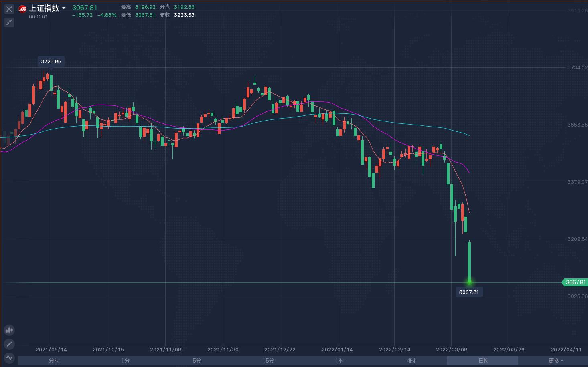Close the chart with the X button
The image size is (588, 367).
pyautogui.click(x=9, y=9)
